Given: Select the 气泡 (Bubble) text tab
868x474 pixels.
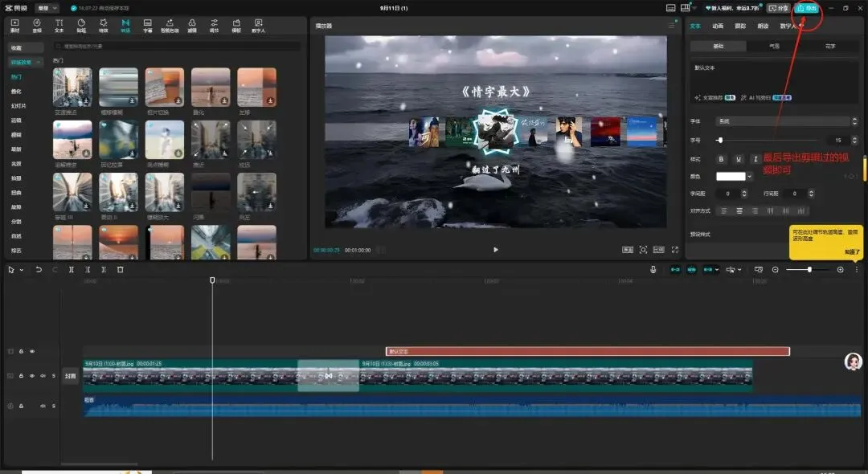Looking at the screenshot, I should [x=775, y=47].
